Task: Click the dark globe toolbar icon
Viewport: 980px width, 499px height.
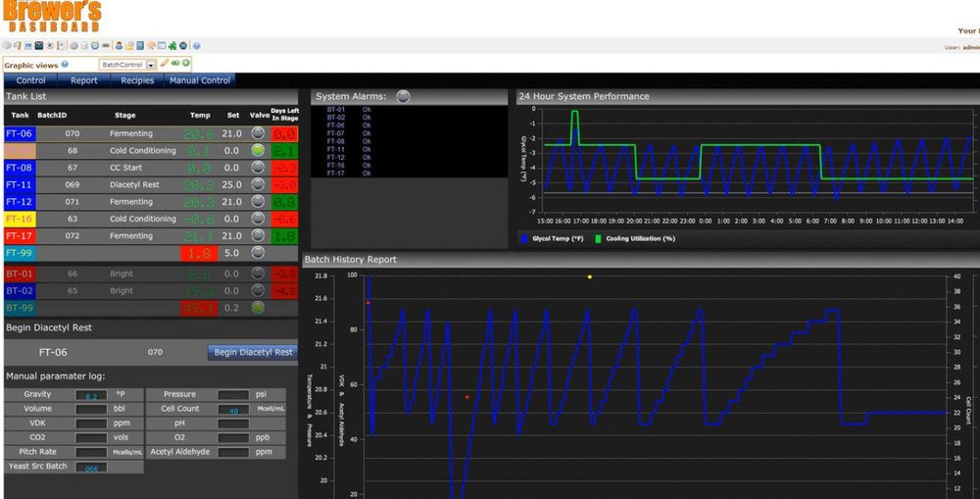Action: (x=183, y=46)
